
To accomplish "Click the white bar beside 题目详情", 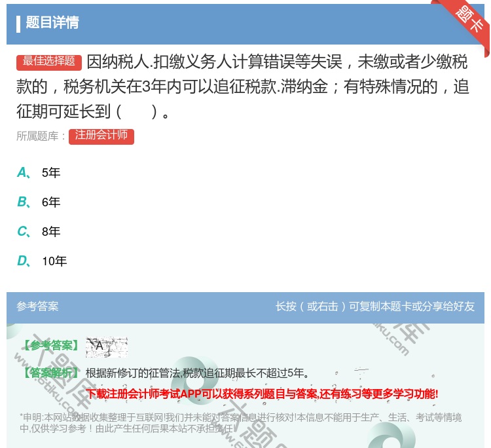I will 18,24.
